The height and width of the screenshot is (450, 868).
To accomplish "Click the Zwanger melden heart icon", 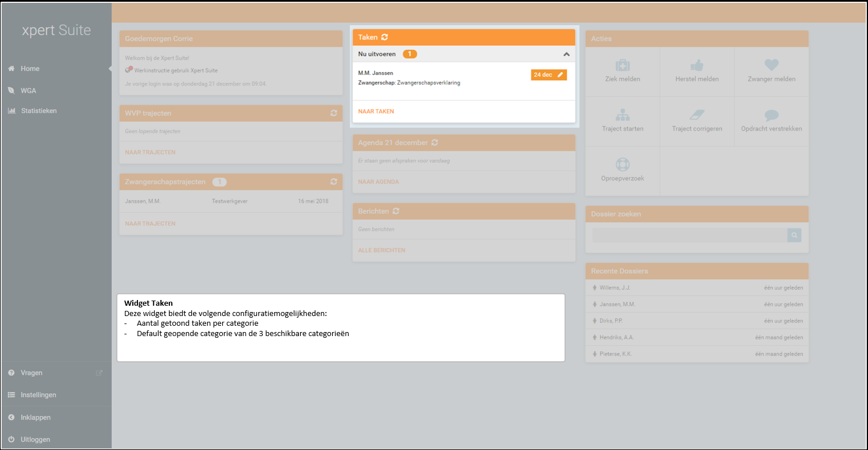I will pos(771,65).
